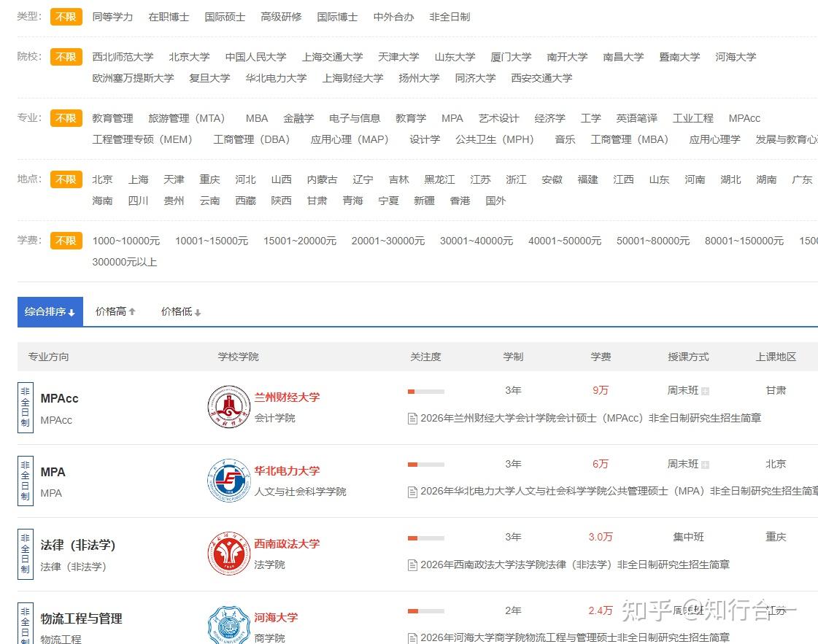Expand plus icon next to 周末班 in 北京 row
The width and height of the screenshot is (818, 644).
pos(706,465)
